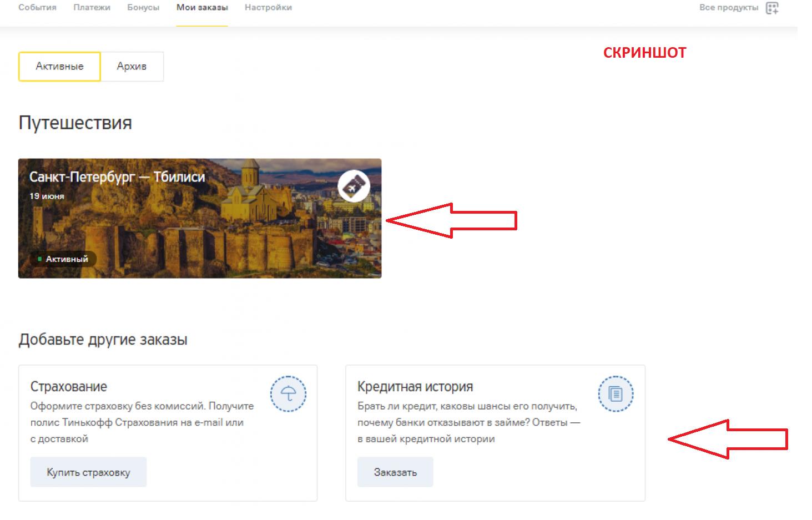The image size is (812, 520).
Task: Click the 'Все продукты' link
Action: click(x=729, y=8)
